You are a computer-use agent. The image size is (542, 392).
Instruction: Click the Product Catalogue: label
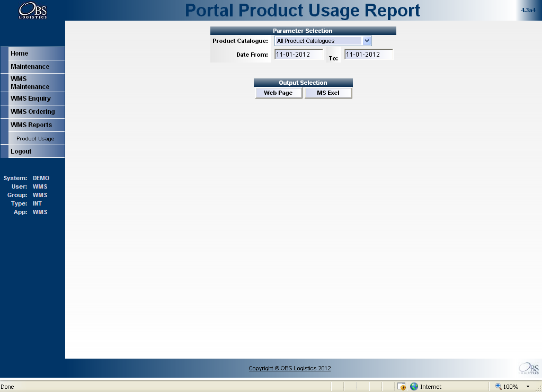(240, 41)
